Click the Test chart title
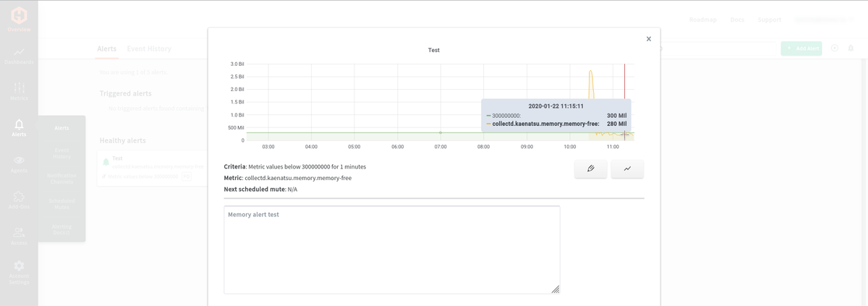The width and height of the screenshot is (868, 306). coord(433,50)
